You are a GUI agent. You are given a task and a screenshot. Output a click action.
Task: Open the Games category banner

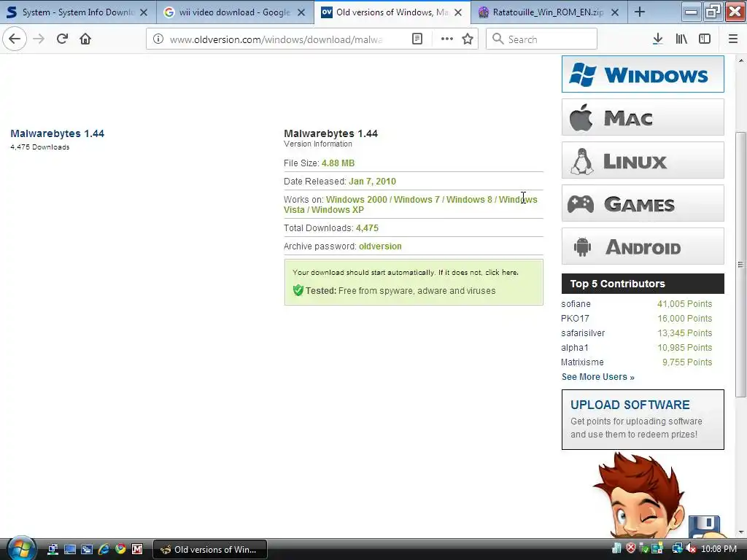pos(643,203)
